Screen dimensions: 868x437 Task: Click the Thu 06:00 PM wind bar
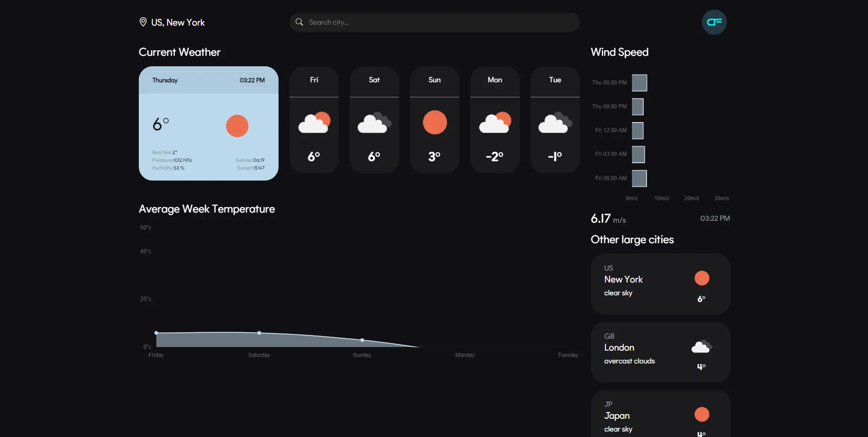pyautogui.click(x=639, y=83)
